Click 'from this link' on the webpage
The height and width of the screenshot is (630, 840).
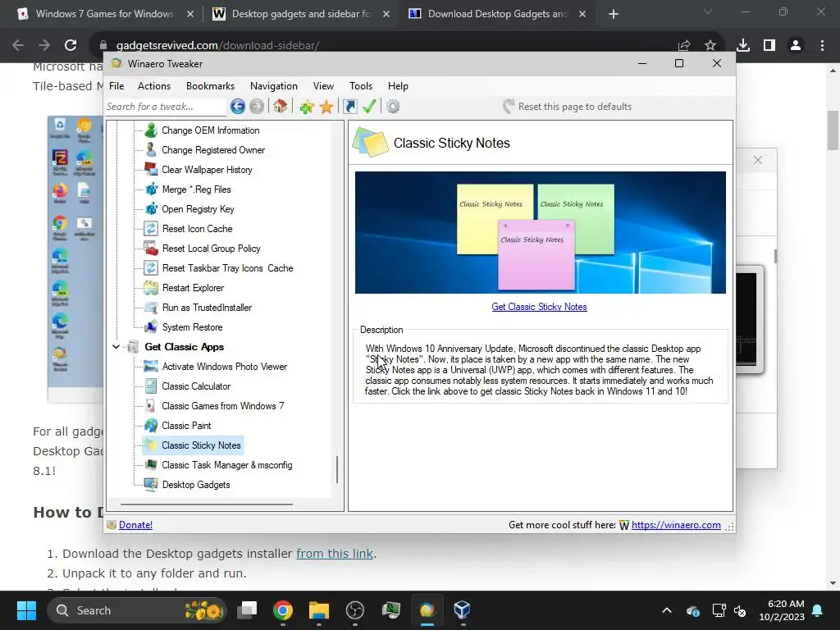pos(335,554)
